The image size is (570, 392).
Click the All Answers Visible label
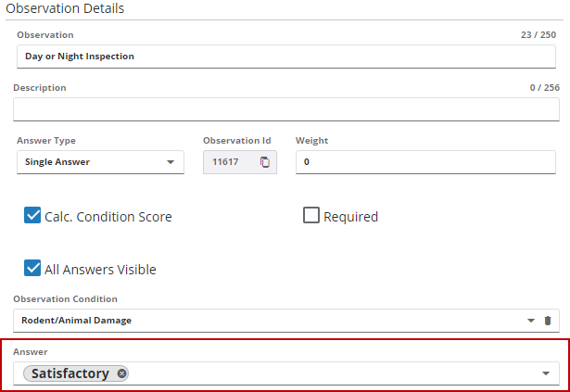[x=100, y=270]
